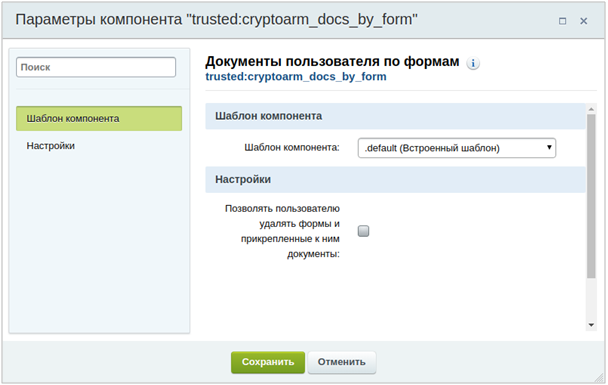Click the vertical scrollbar thumb
The height and width of the screenshot is (385, 608).
591,196
